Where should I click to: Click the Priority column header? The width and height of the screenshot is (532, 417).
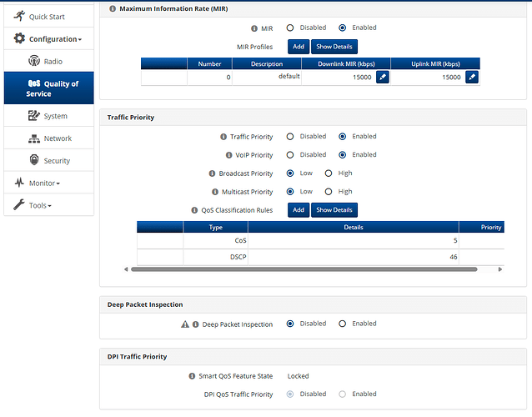click(x=482, y=227)
